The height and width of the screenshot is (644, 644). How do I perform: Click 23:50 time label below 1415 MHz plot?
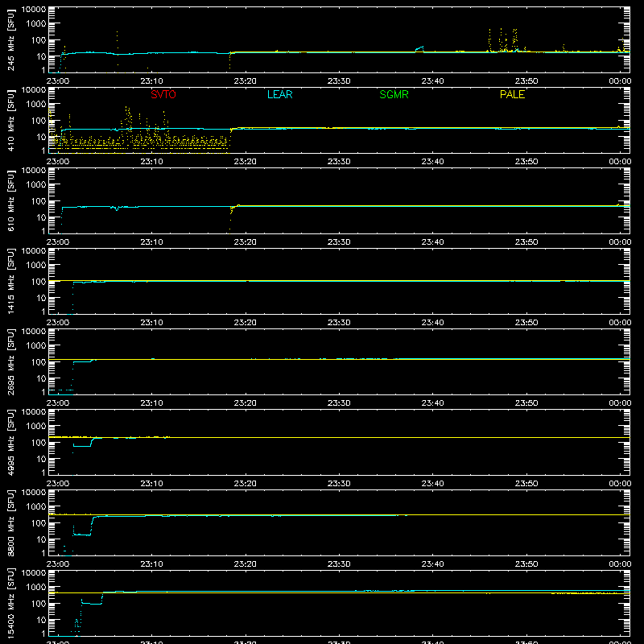pos(526,323)
